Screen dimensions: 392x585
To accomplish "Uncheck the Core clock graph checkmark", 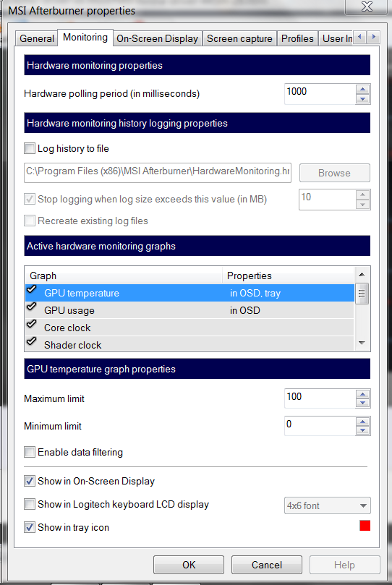I will (x=32, y=324).
